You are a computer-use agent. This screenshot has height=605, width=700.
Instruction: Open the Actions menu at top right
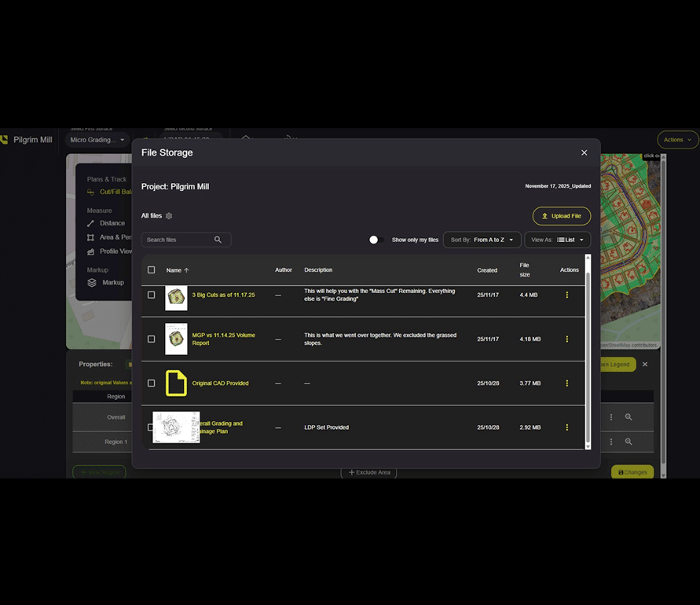point(676,140)
